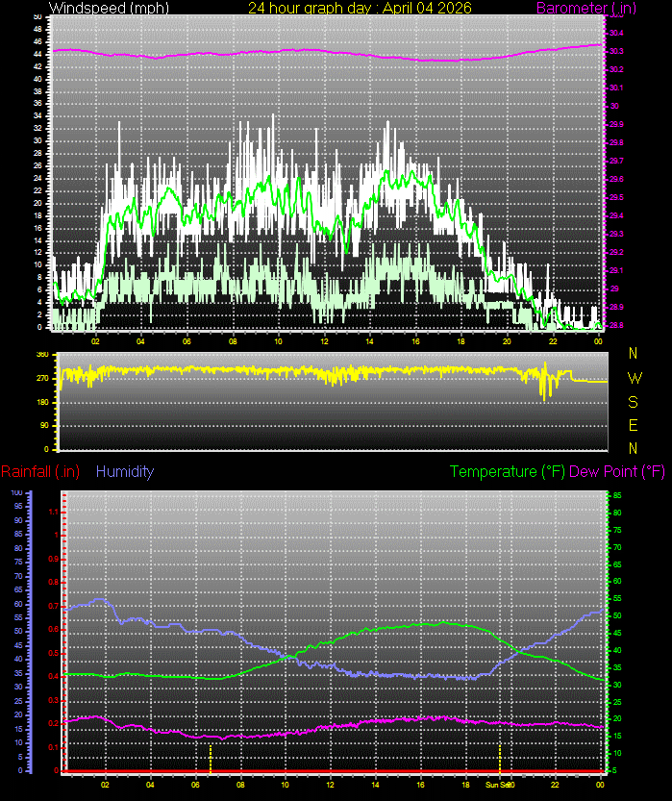Click "0.7" on the red rainfall axis
This screenshot has width=672, height=801.
(53, 606)
